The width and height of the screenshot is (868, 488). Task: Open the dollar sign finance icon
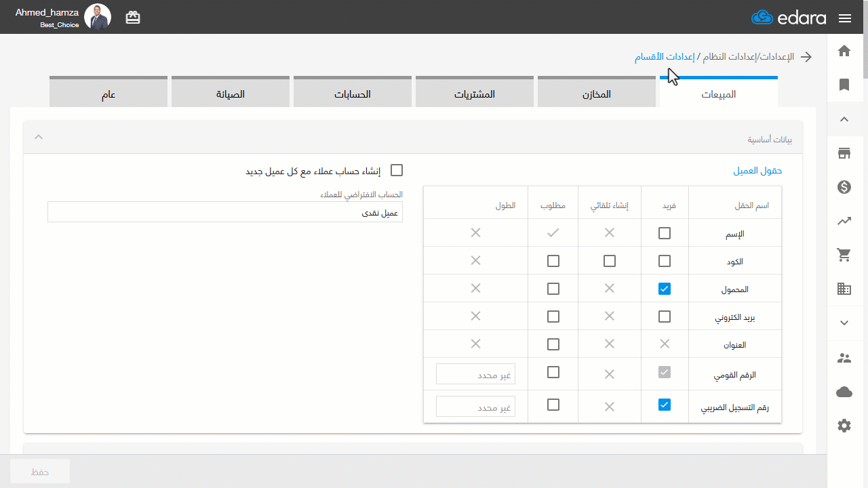point(844,187)
